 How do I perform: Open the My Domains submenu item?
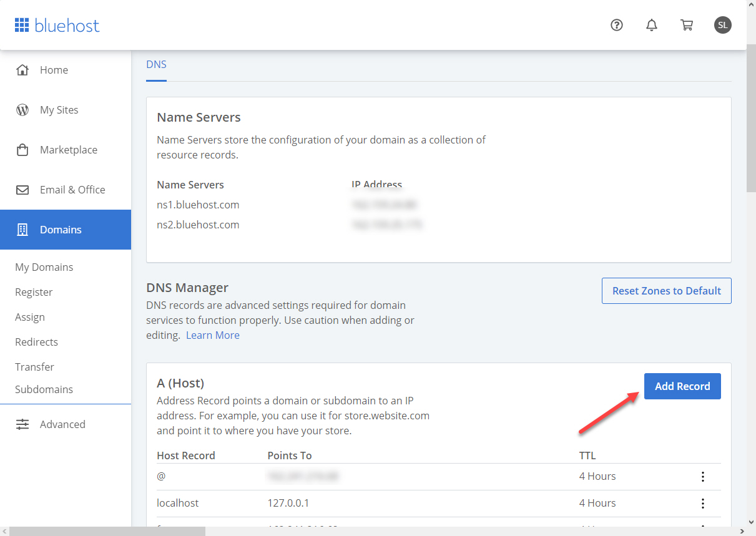44,267
